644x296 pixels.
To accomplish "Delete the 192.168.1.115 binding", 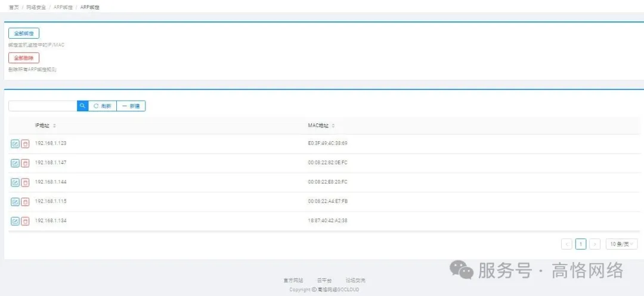I will tap(25, 202).
